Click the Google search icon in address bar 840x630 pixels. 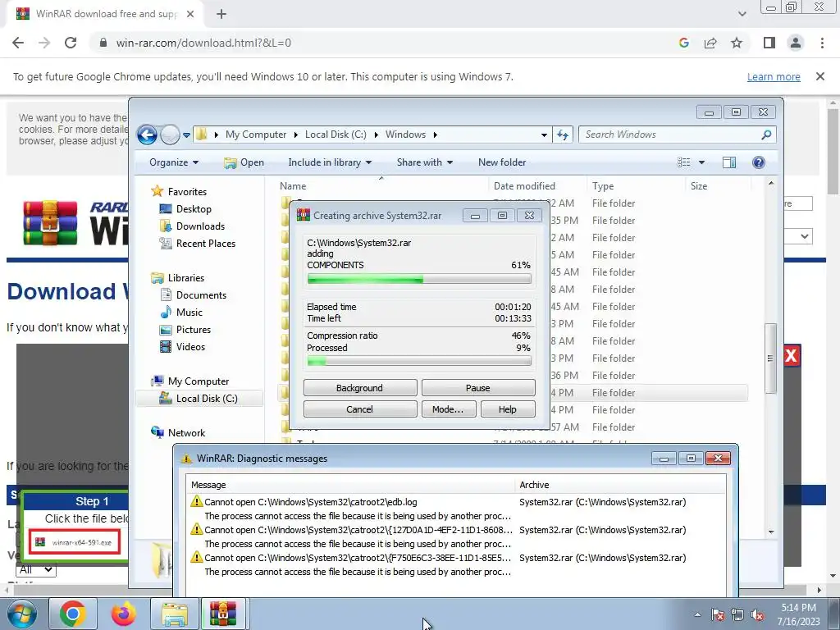[683, 43]
